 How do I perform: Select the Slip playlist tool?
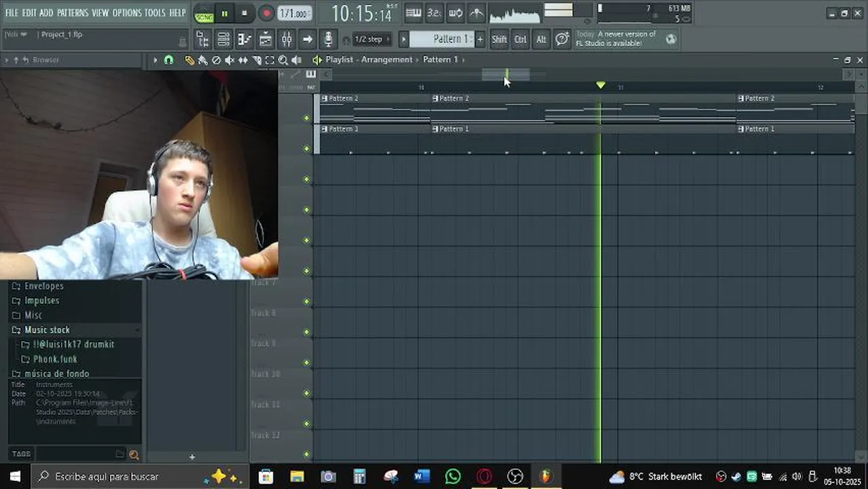coord(243,60)
